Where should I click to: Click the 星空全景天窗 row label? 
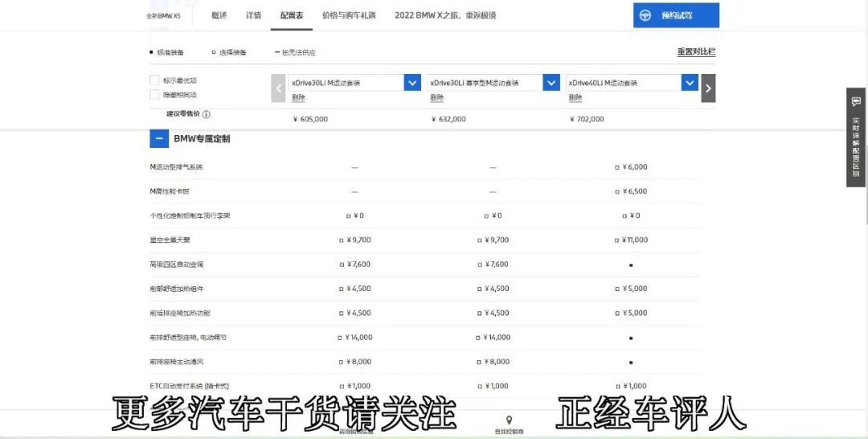click(170, 240)
